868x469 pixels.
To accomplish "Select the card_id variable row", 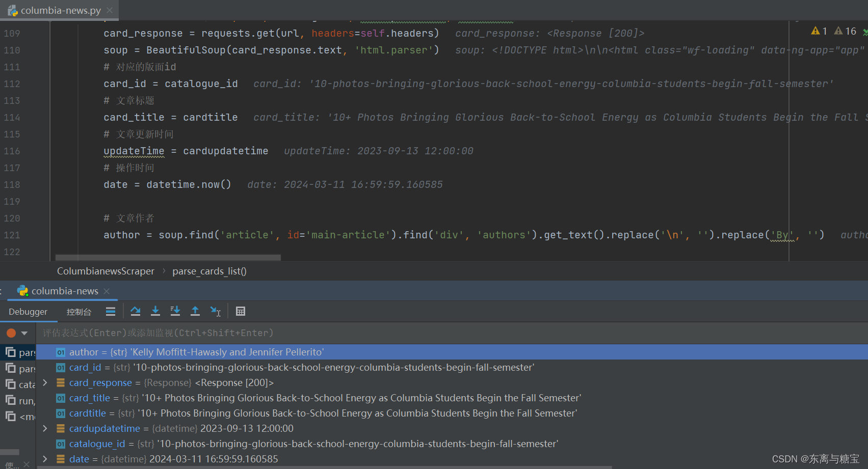I will tap(452, 367).
